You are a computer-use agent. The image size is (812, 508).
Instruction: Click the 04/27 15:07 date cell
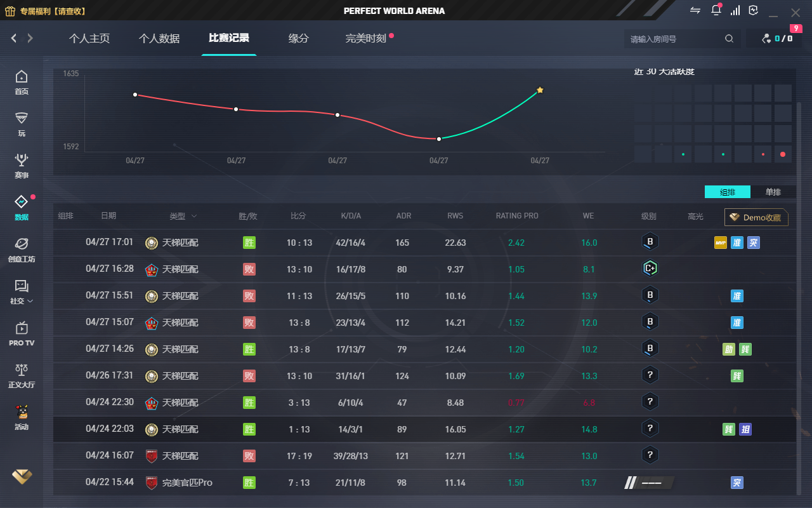(x=110, y=322)
